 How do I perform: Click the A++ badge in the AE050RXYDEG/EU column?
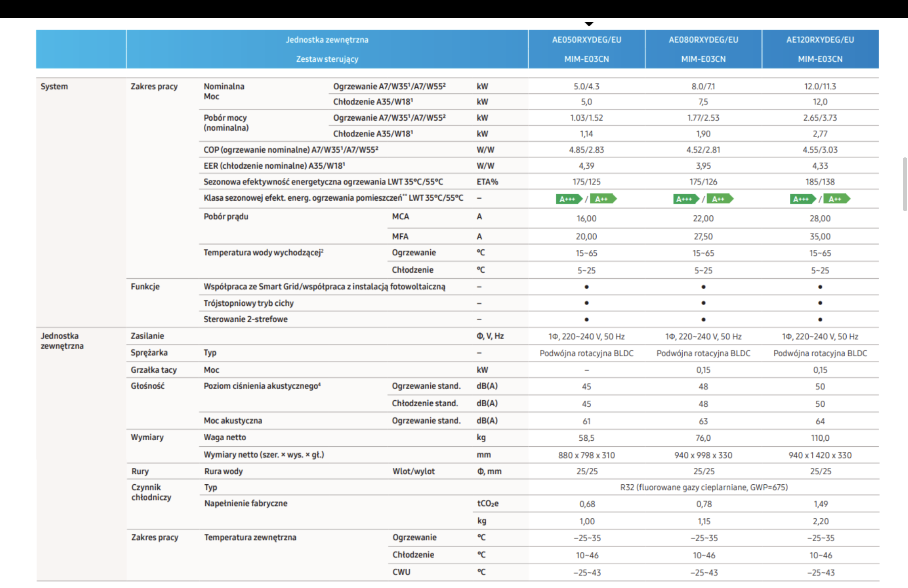click(603, 199)
